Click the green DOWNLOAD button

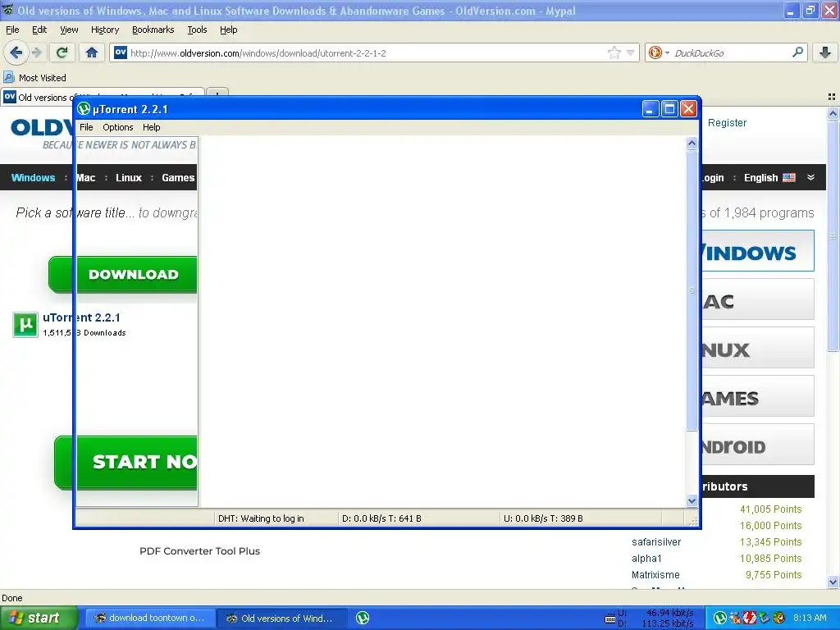122,274
